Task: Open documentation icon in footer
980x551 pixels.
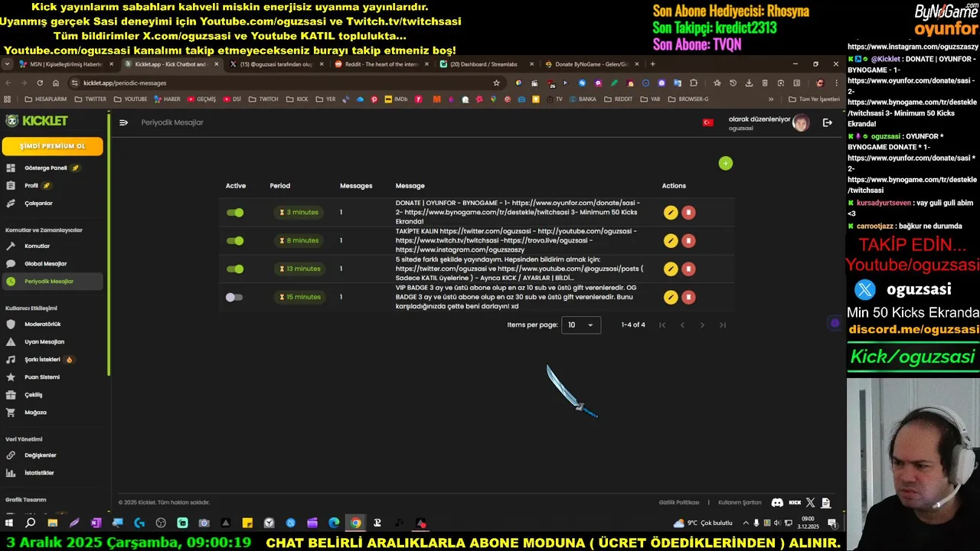Action: click(825, 503)
